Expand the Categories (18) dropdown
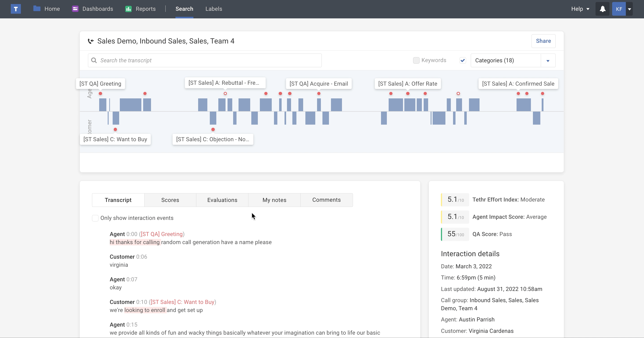The image size is (644, 338). pos(548,61)
